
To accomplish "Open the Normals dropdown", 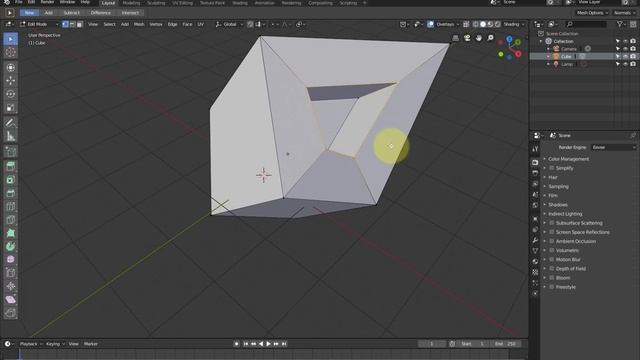I will [x=624, y=13].
